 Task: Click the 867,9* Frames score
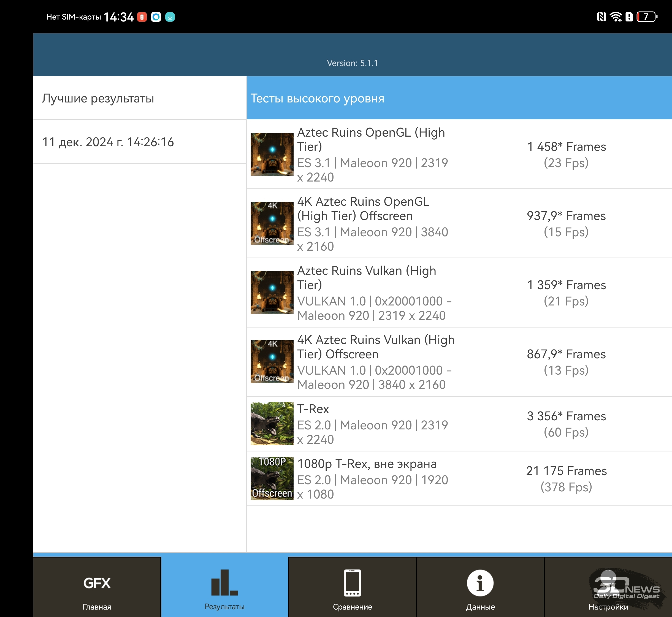point(567,354)
